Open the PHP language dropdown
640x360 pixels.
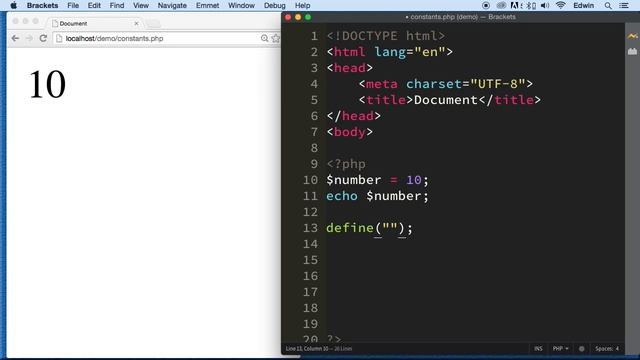(560, 349)
